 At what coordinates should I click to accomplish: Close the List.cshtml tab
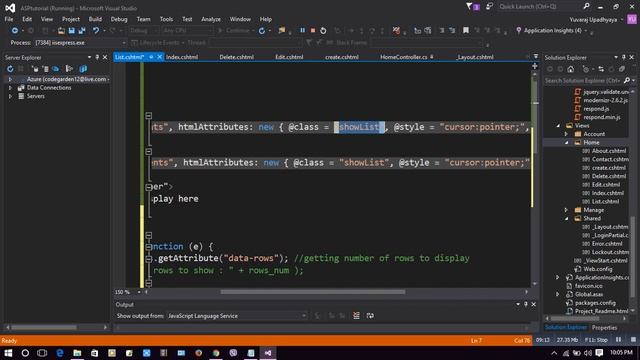(x=160, y=57)
